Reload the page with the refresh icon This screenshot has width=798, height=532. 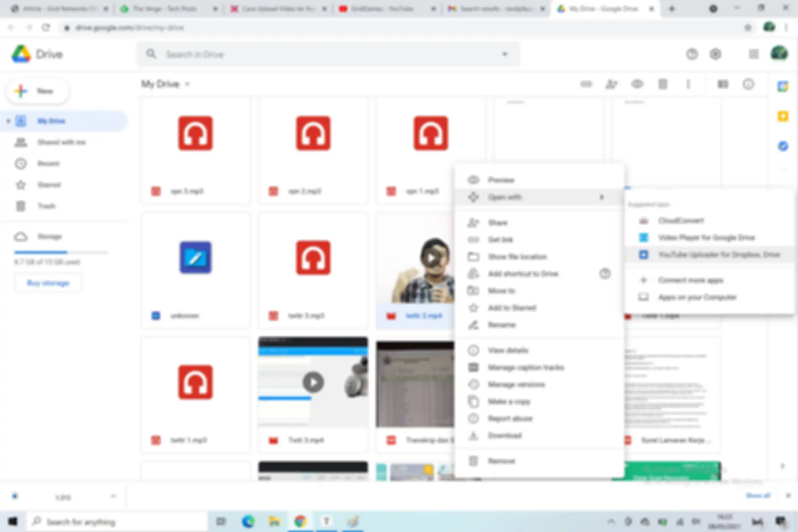point(46,27)
